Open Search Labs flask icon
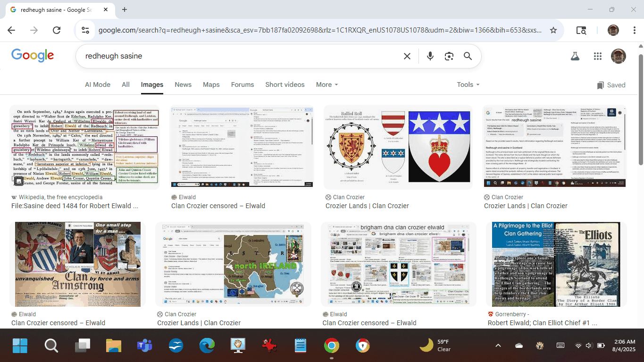This screenshot has width=644, height=362. 575,56
